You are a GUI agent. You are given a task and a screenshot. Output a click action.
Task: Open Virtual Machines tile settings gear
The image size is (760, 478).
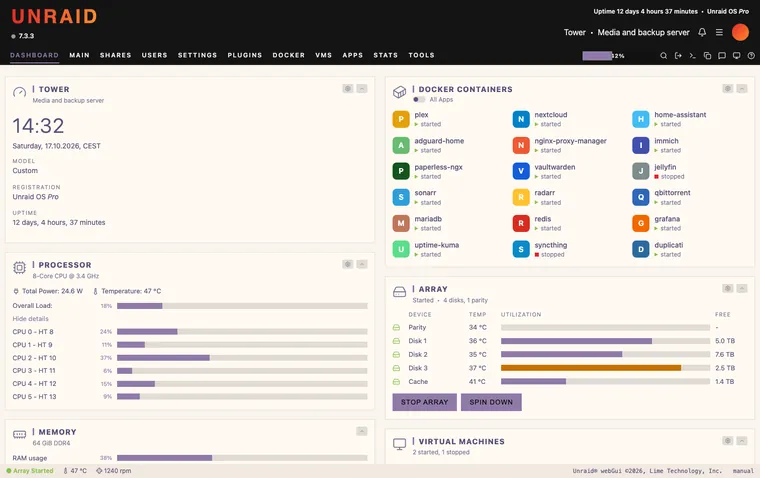pyautogui.click(x=728, y=441)
